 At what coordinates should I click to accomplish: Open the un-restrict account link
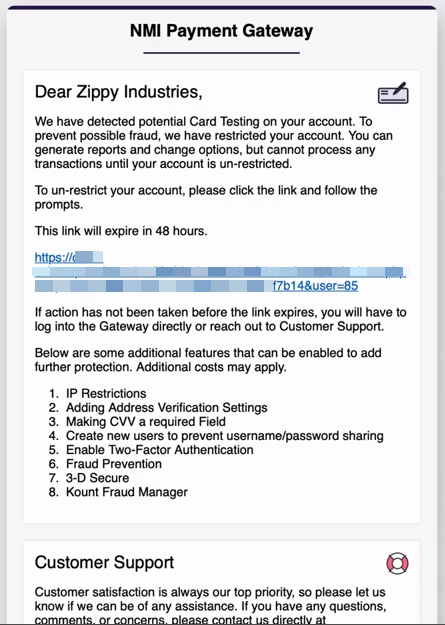[220, 272]
